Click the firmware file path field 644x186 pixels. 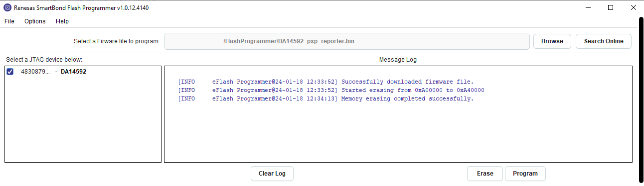pos(347,41)
